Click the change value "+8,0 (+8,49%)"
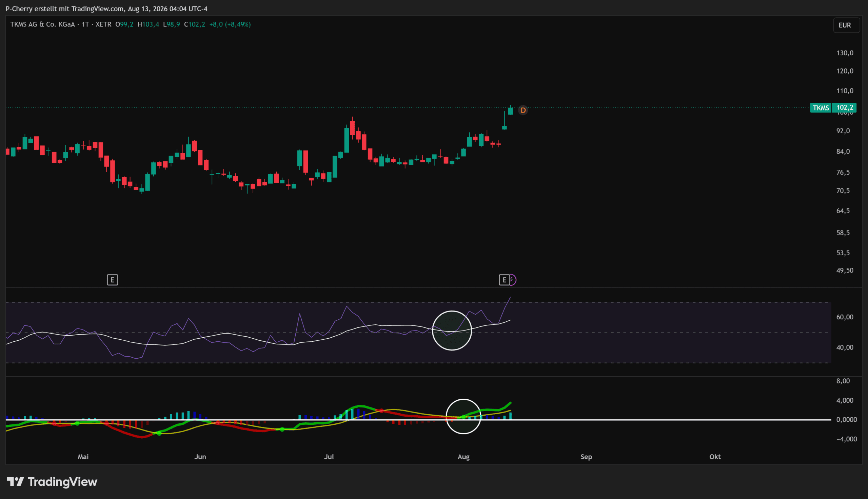 230,24
